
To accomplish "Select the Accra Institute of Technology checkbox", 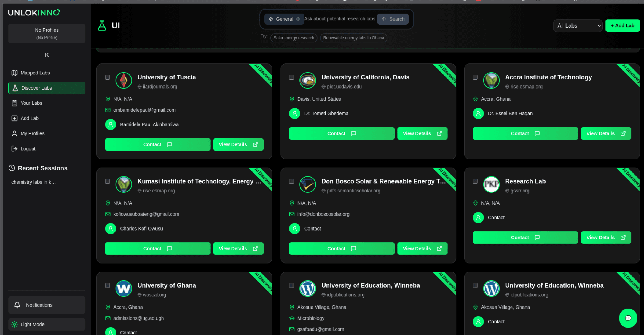I will [475, 77].
